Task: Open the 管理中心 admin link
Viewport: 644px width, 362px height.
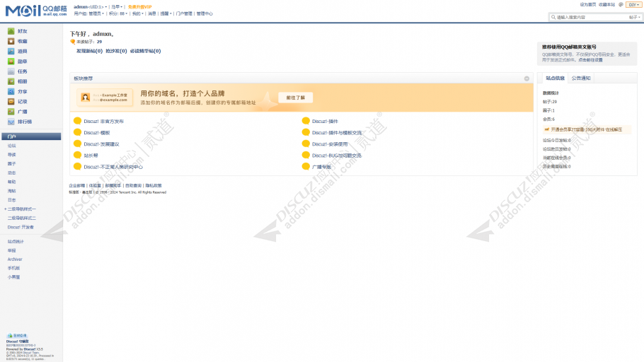Action: click(205, 13)
